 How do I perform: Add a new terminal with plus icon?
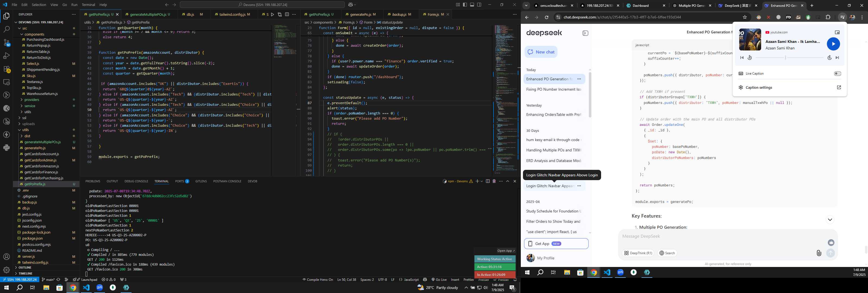pyautogui.click(x=477, y=181)
